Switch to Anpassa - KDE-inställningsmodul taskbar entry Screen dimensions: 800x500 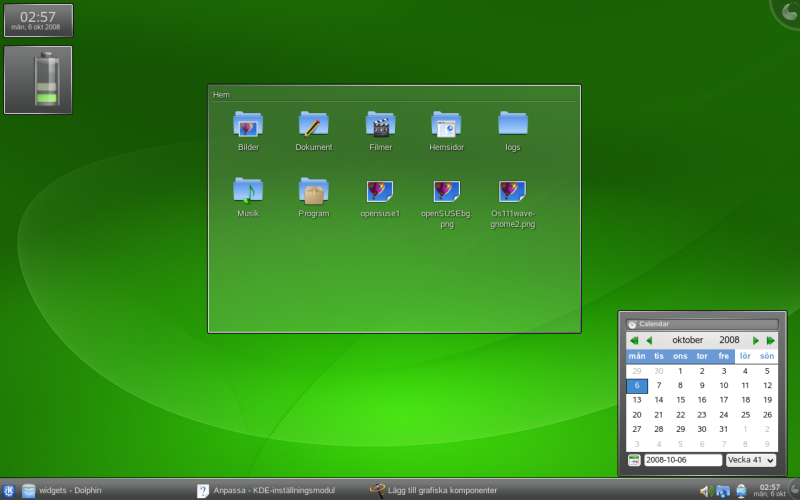click(266, 490)
